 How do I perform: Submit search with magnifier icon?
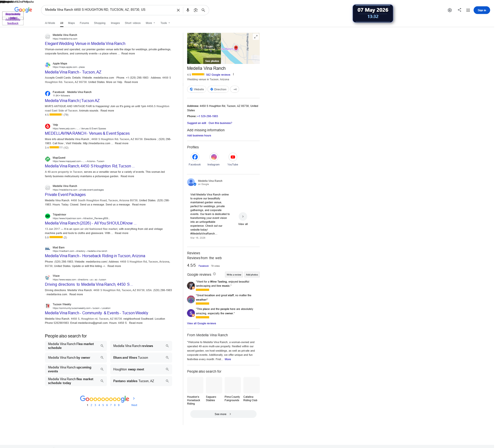pyautogui.click(x=203, y=10)
